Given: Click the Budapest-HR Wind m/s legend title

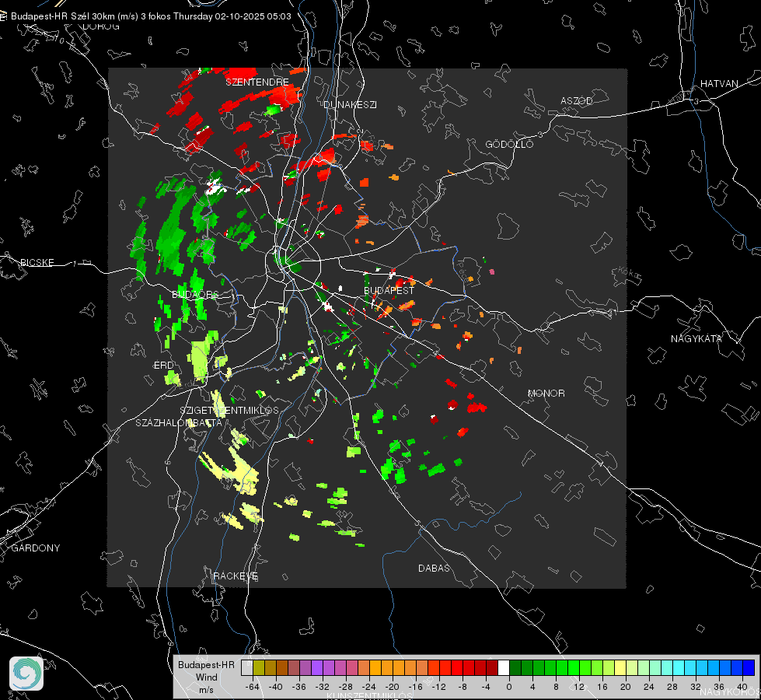Looking at the screenshot, I should [206, 677].
